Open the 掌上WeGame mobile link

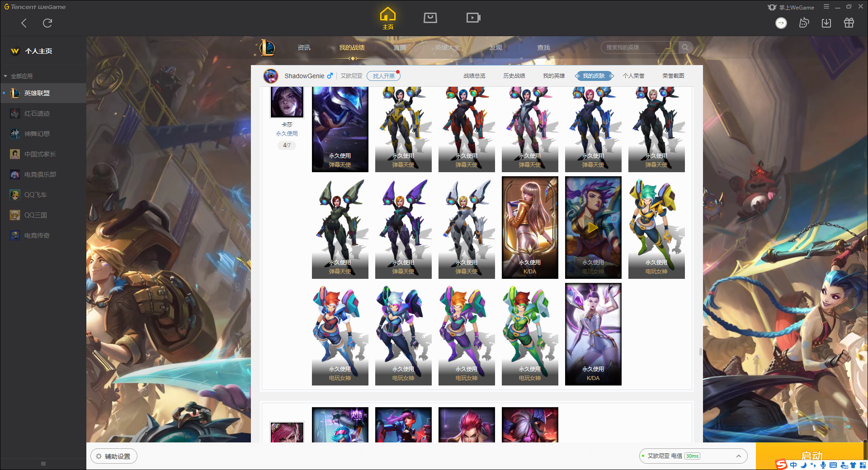791,7
